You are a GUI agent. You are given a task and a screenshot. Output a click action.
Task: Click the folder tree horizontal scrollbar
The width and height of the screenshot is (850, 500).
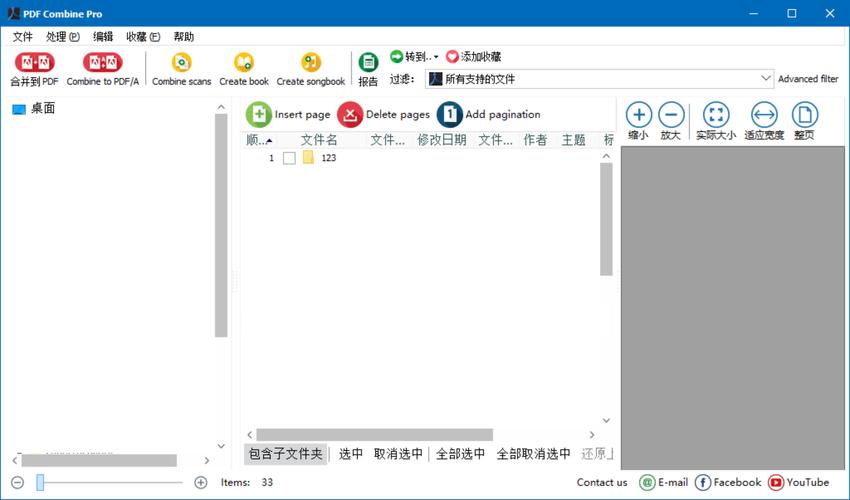[99, 460]
